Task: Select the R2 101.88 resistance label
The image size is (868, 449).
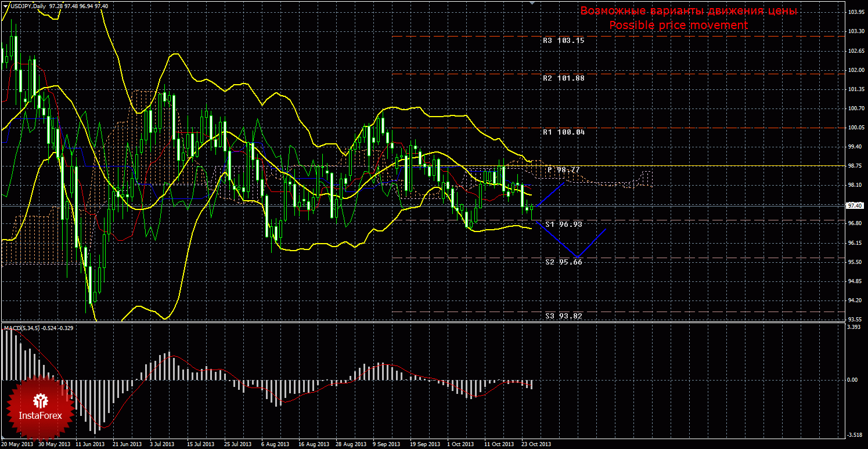Action: pos(563,78)
